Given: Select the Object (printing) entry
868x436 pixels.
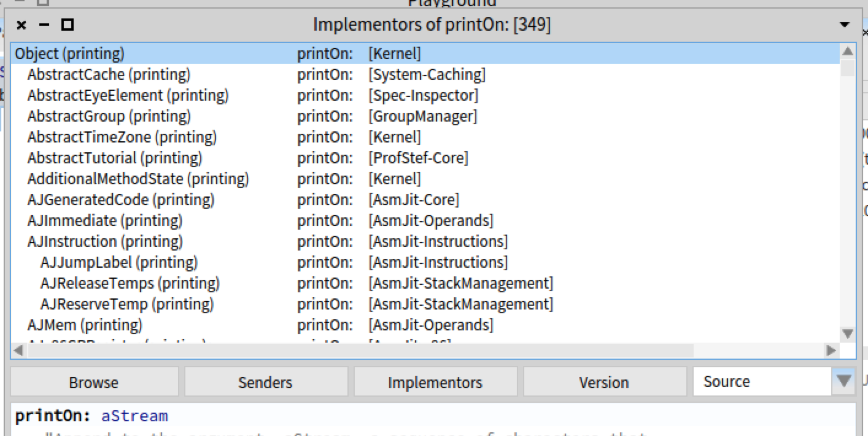Looking at the screenshot, I should (x=425, y=53).
